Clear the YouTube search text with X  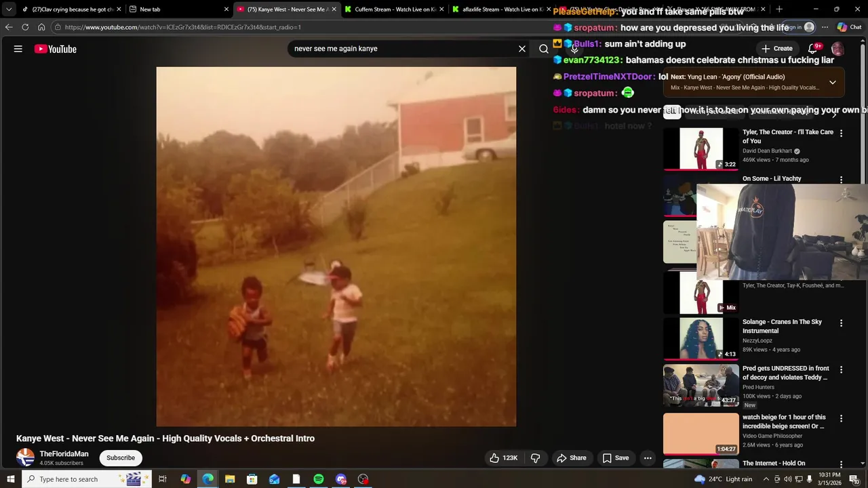[x=522, y=49]
